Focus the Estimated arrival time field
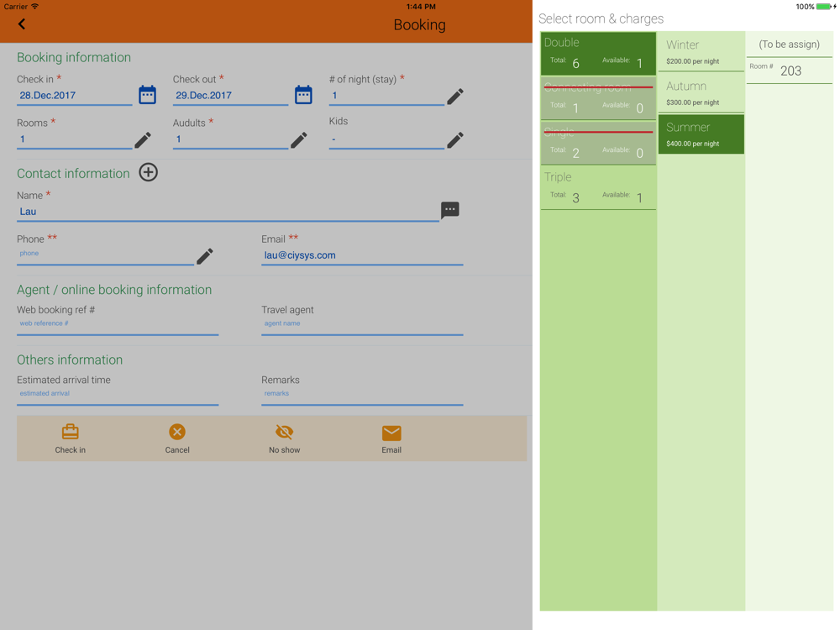Screen dimensions: 840x630 tap(118, 396)
